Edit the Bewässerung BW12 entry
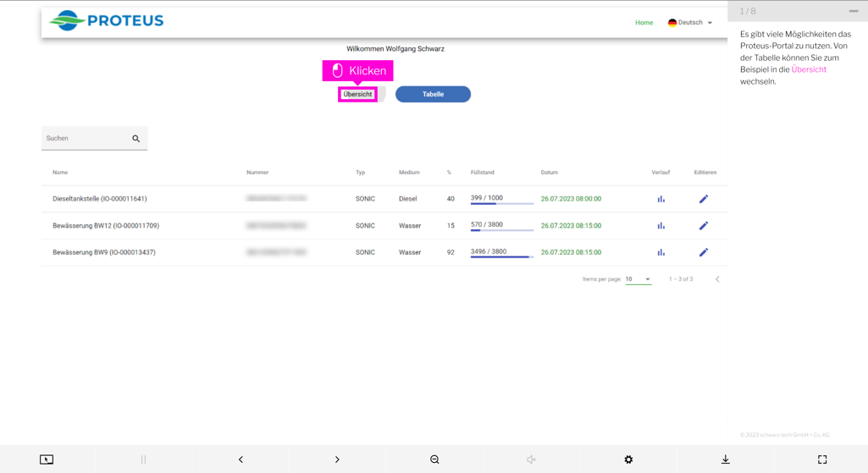868x473 pixels. coord(703,226)
